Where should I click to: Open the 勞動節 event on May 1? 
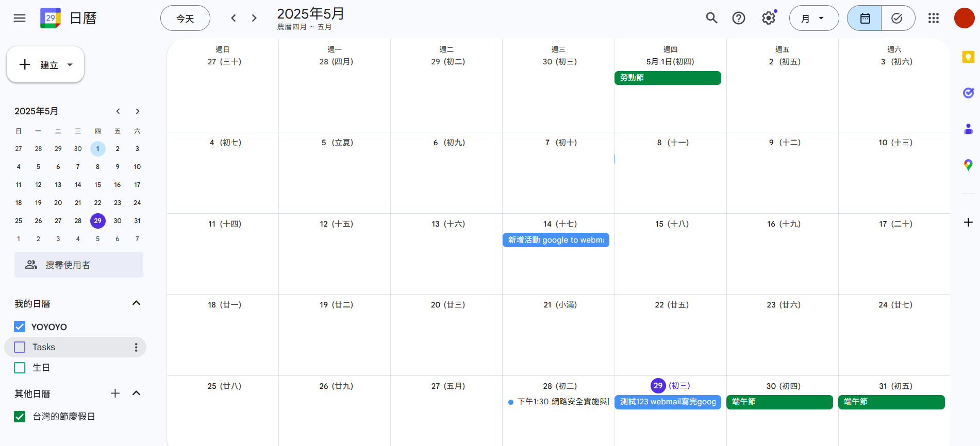coord(667,78)
